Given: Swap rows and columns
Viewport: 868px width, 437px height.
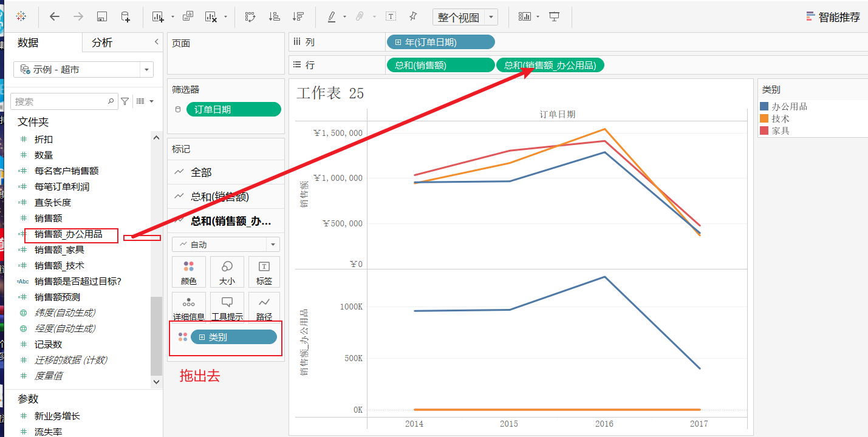Looking at the screenshot, I should click(250, 17).
